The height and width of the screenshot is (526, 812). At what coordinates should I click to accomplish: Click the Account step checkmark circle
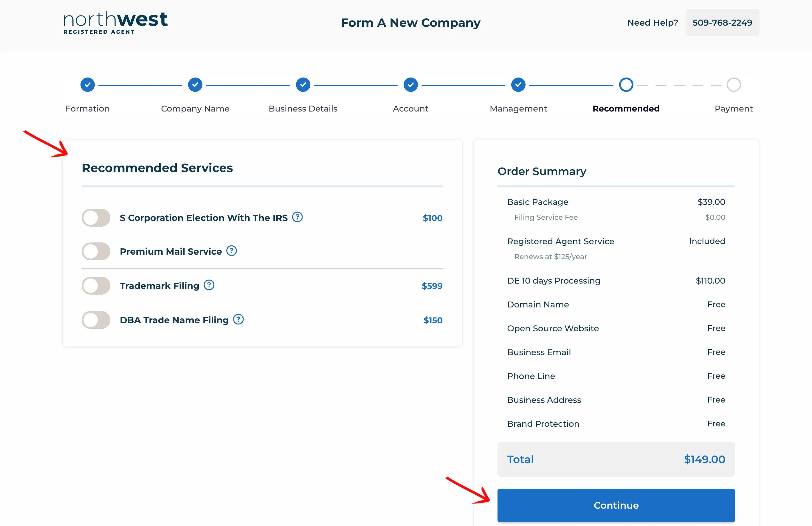point(410,85)
